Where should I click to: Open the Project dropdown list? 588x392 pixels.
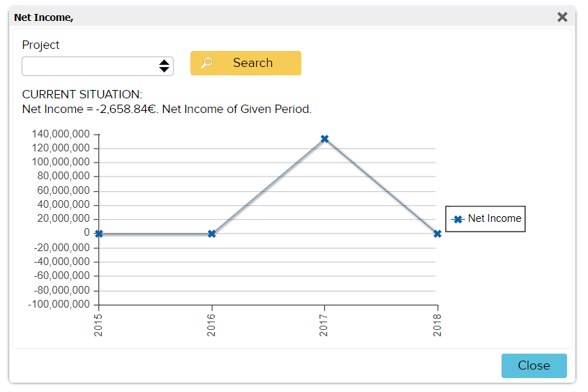[x=91, y=66]
